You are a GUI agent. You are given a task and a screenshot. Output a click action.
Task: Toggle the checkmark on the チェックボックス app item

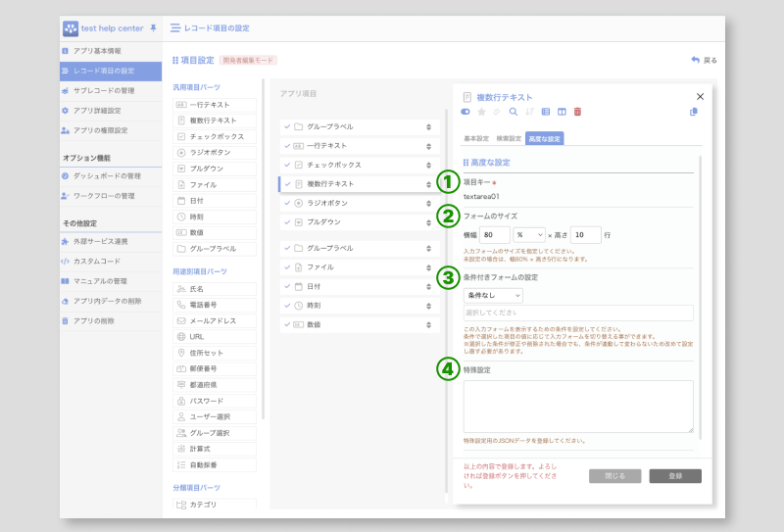click(x=287, y=165)
